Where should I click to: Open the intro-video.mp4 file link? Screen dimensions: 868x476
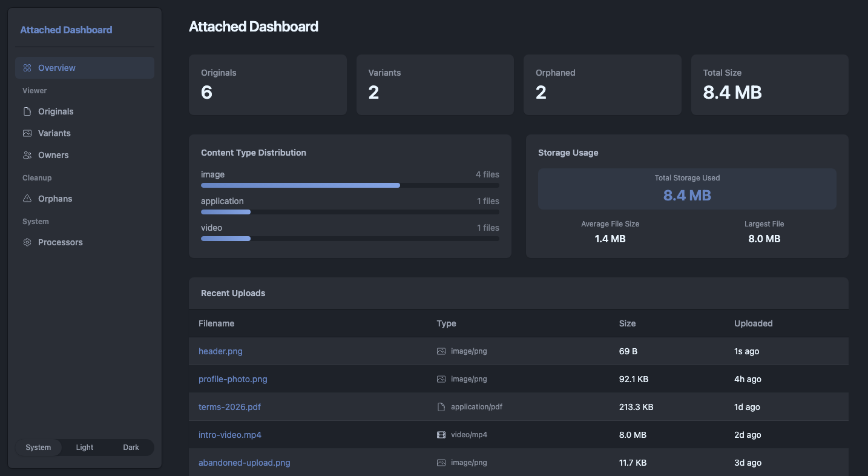(x=230, y=435)
